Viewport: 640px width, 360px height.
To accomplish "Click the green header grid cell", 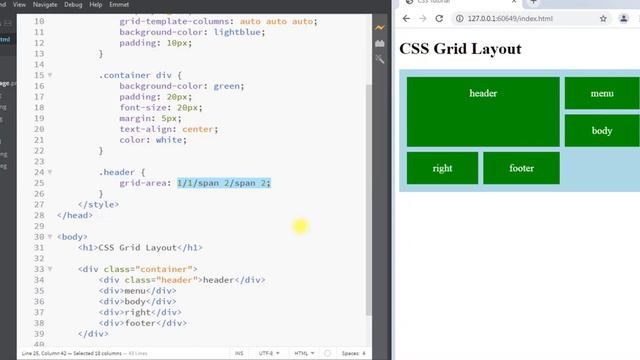I will coord(483,111).
